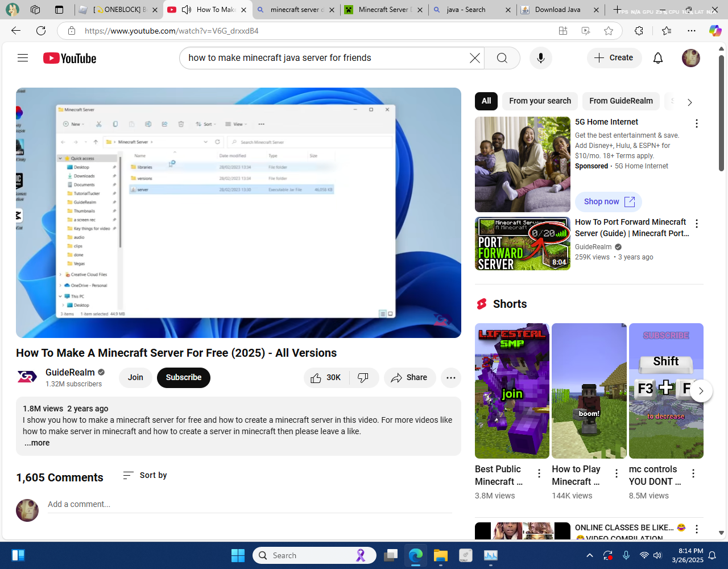The image size is (728, 569).
Task: Open the Lifesteal SMP short thumbnail
Action: 512,391
